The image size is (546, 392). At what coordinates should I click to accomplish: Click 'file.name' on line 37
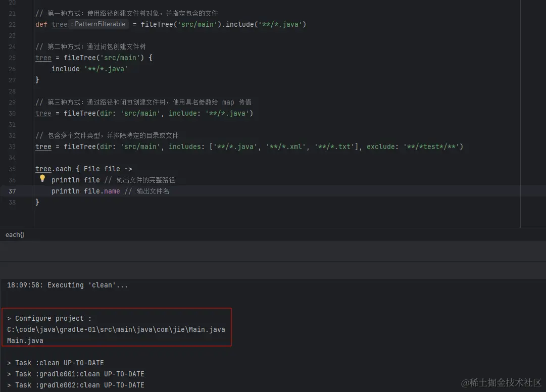102,191
